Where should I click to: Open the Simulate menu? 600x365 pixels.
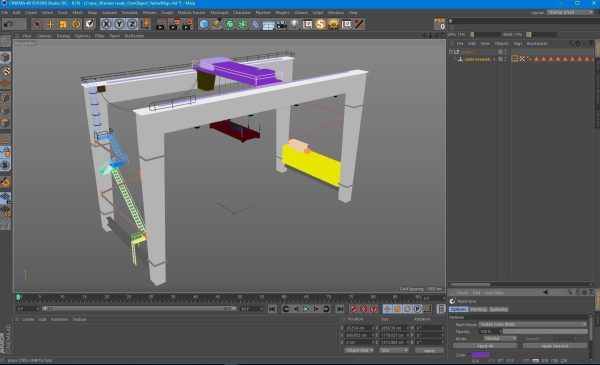click(130, 13)
